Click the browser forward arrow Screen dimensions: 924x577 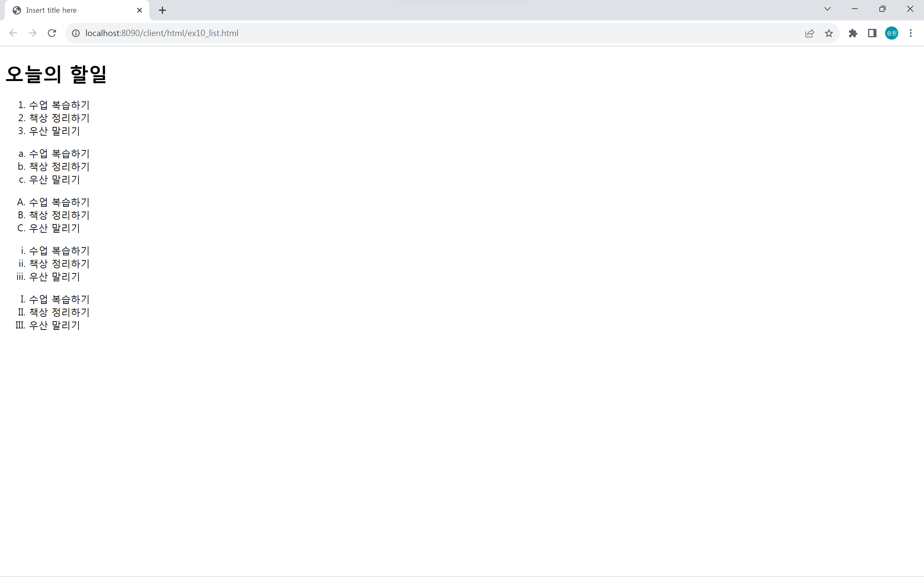pyautogui.click(x=32, y=33)
